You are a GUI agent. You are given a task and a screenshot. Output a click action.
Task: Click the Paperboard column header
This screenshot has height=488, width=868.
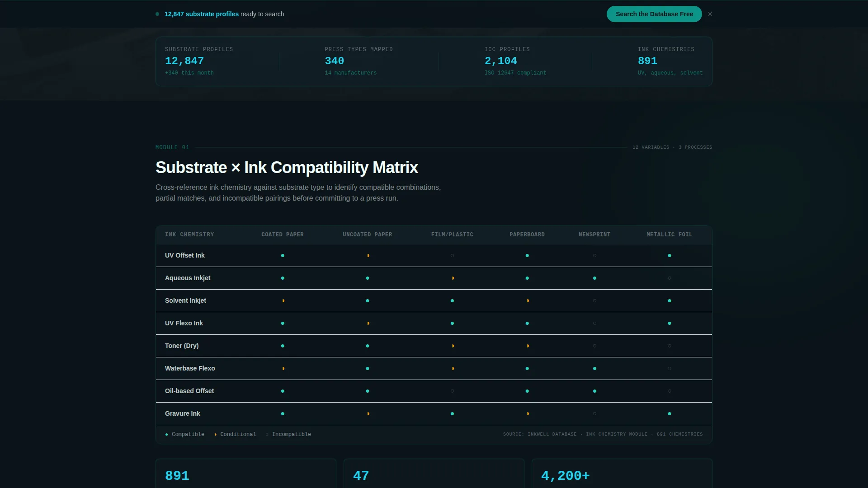point(527,235)
